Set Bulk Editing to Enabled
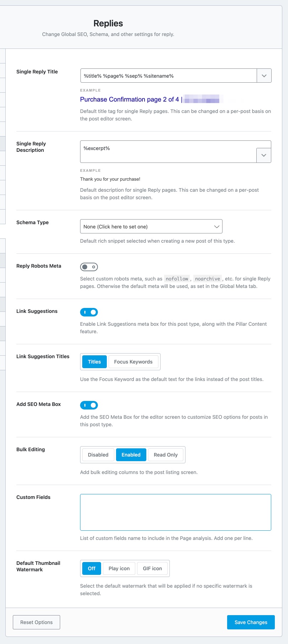This screenshot has width=288, height=644. 131,455
